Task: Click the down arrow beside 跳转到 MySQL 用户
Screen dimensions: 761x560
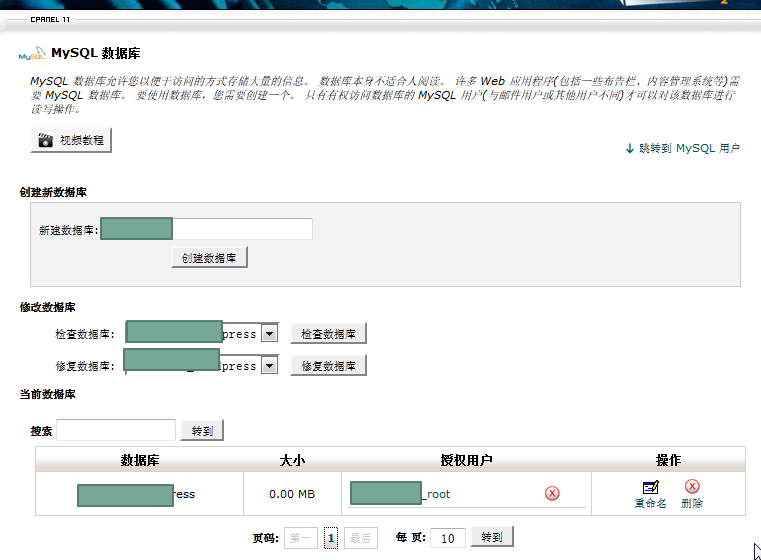Action: tap(630, 148)
